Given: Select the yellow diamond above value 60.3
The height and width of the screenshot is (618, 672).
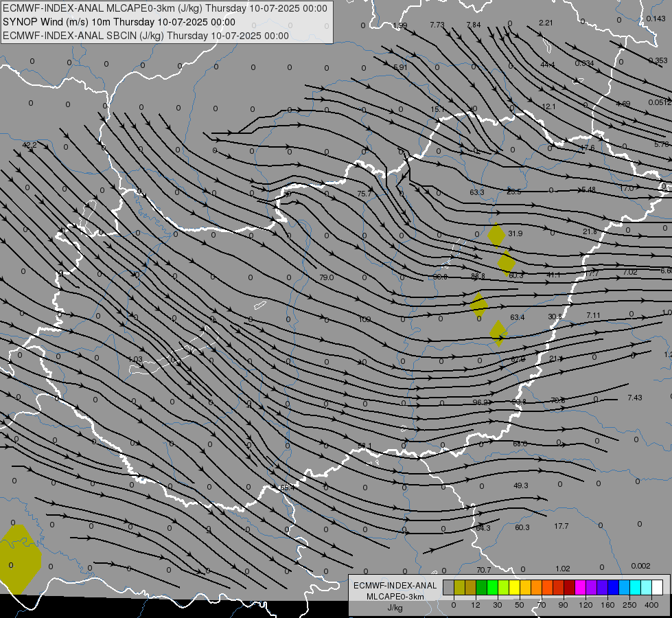Looking at the screenshot, I should [x=506, y=263].
